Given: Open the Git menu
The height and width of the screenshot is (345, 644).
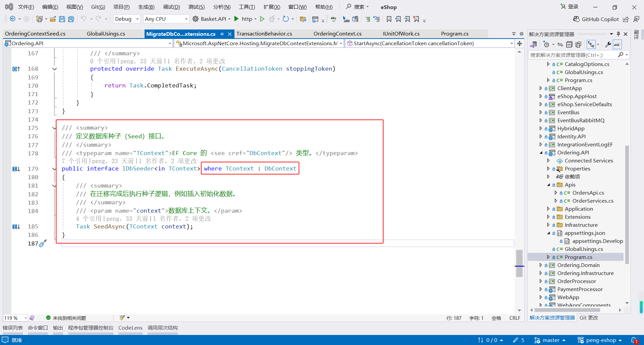Looking at the screenshot, I should pyautogui.click(x=98, y=7).
